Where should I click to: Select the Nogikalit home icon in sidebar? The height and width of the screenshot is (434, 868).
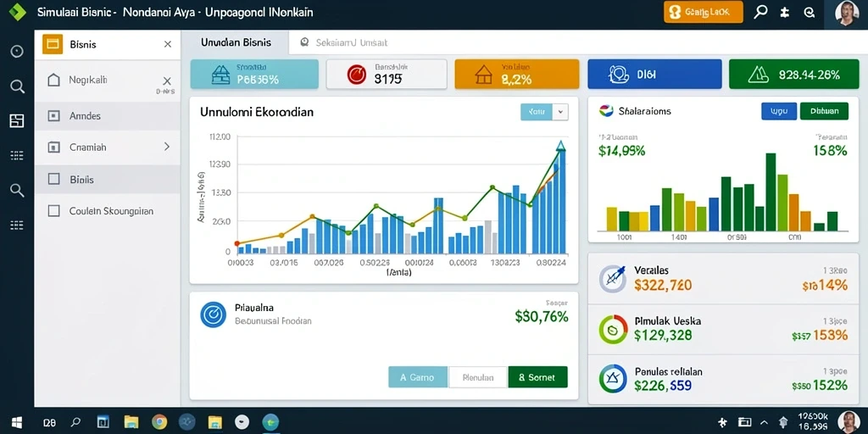[x=53, y=81]
